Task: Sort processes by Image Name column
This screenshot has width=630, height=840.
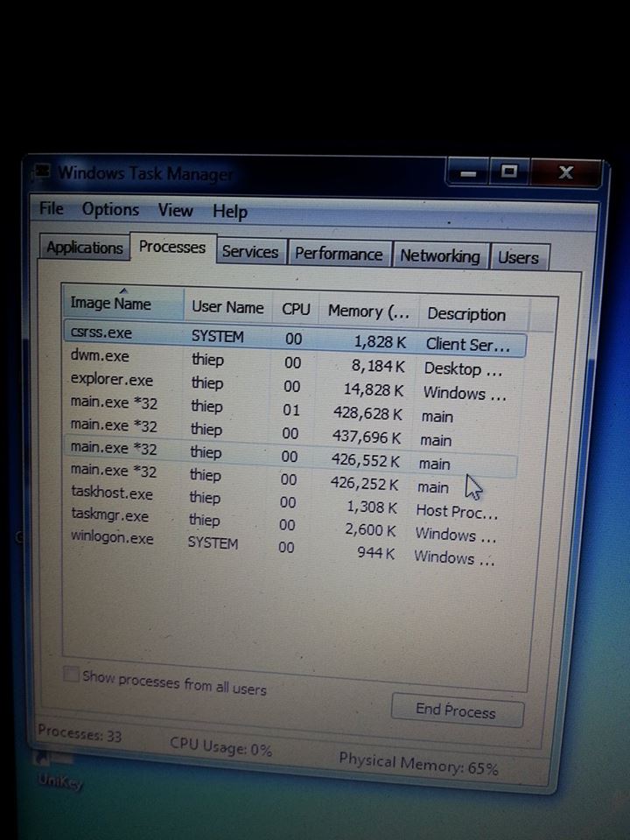Action: (x=111, y=304)
